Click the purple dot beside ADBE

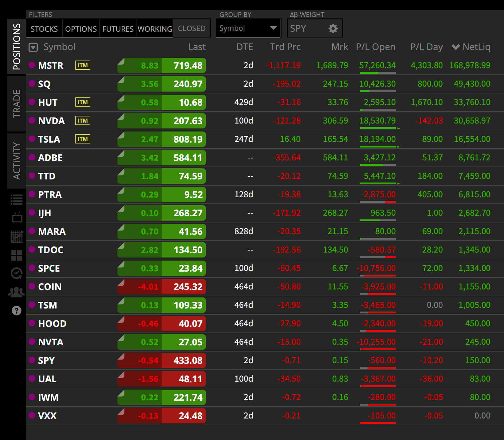pos(32,157)
